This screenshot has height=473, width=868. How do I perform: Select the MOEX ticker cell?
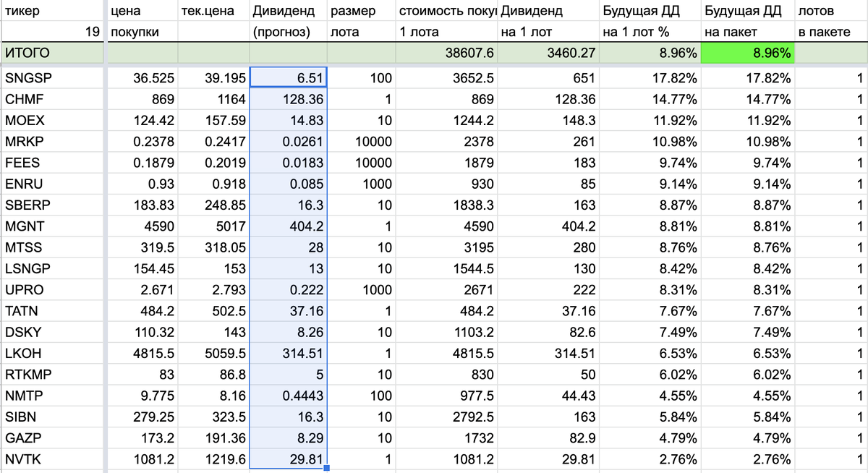coord(52,120)
